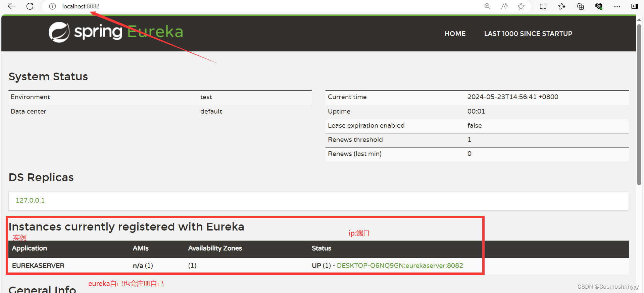Viewport: 644px width, 293px height.
Task: Select the EUREKASERVER application cell
Action: [38, 265]
